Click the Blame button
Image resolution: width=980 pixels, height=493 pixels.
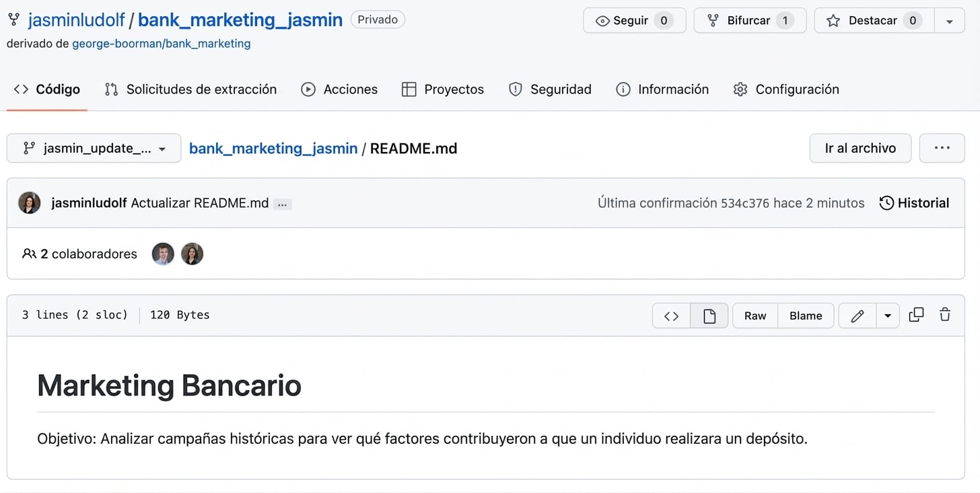tap(806, 315)
